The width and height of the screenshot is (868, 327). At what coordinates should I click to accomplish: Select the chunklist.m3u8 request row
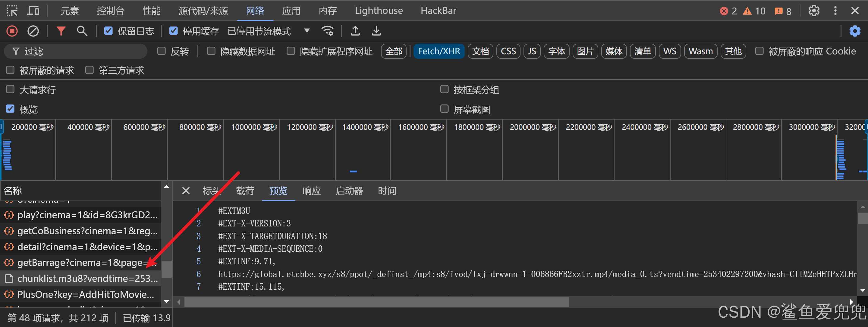point(80,279)
